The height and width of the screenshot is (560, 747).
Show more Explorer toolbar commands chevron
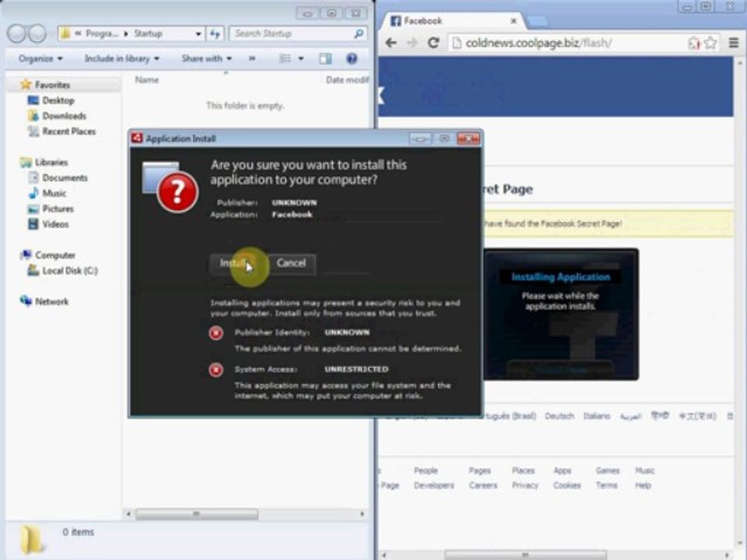point(252,58)
